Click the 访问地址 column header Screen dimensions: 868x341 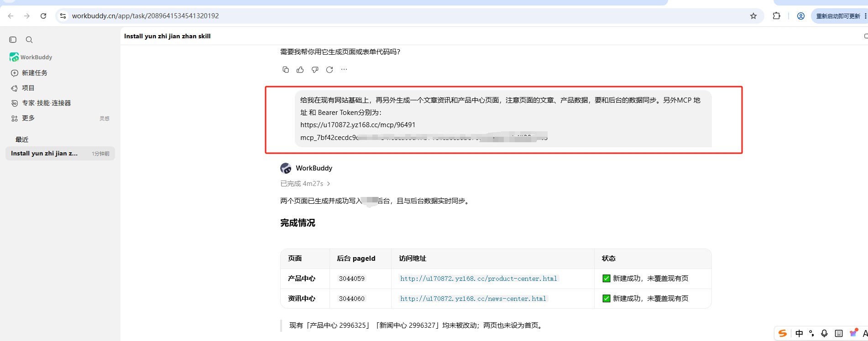(x=413, y=258)
